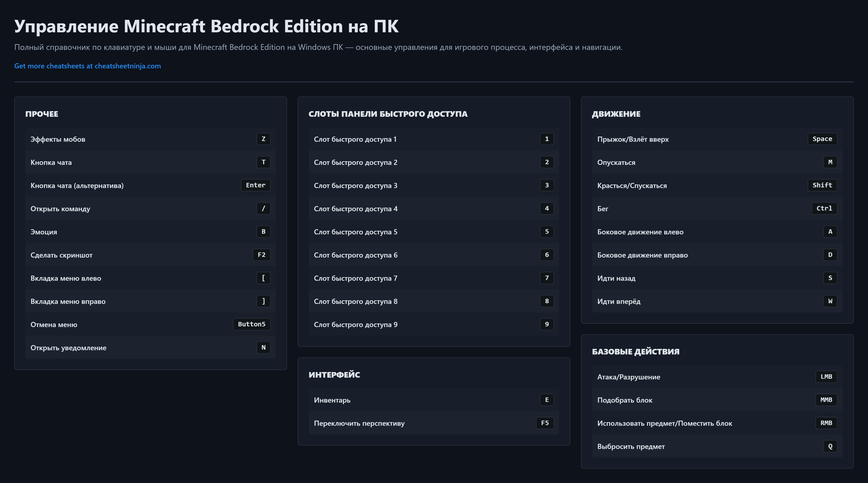This screenshot has width=868, height=483.
Task: Click the F5 perspective key badge
Action: [x=545, y=423]
